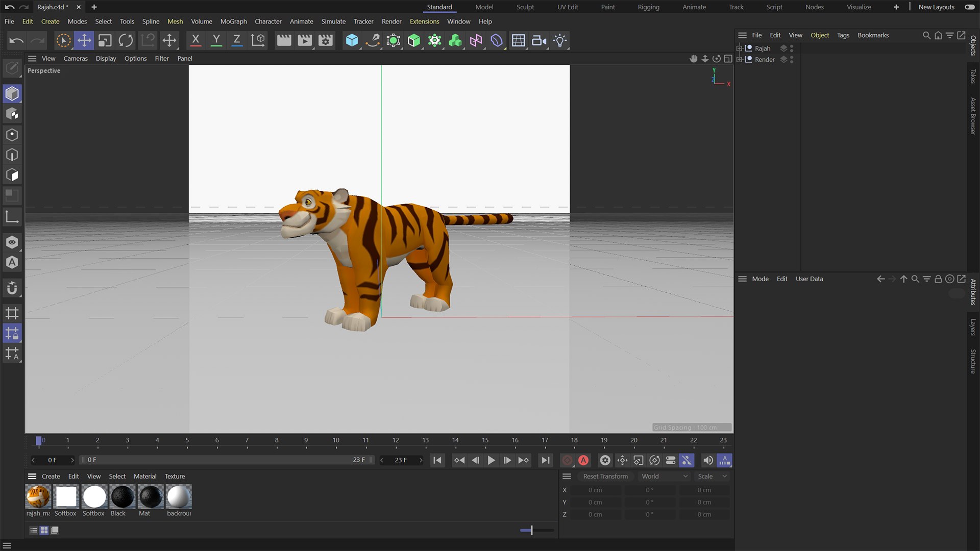980x551 pixels.
Task: Open Edit Render Settings icon
Action: point(325,40)
